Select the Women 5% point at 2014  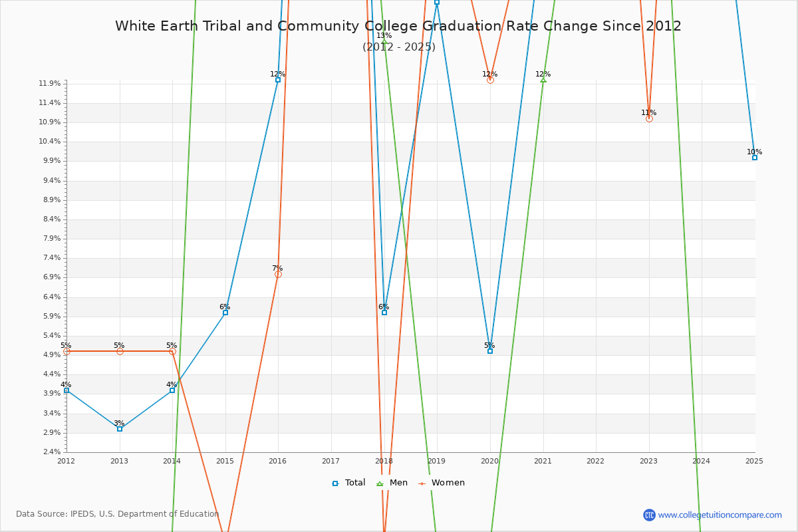172,351
